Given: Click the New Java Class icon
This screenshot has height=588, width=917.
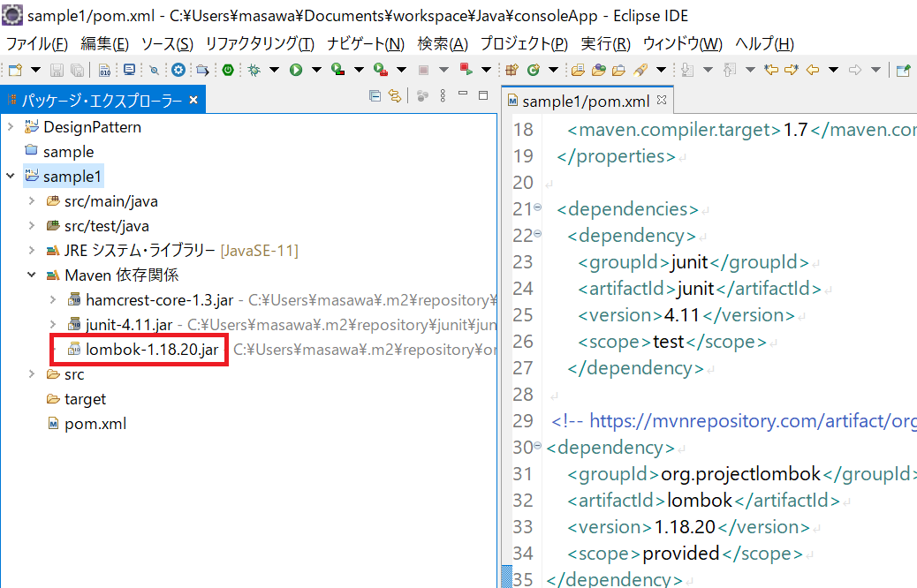Looking at the screenshot, I should point(534,70).
